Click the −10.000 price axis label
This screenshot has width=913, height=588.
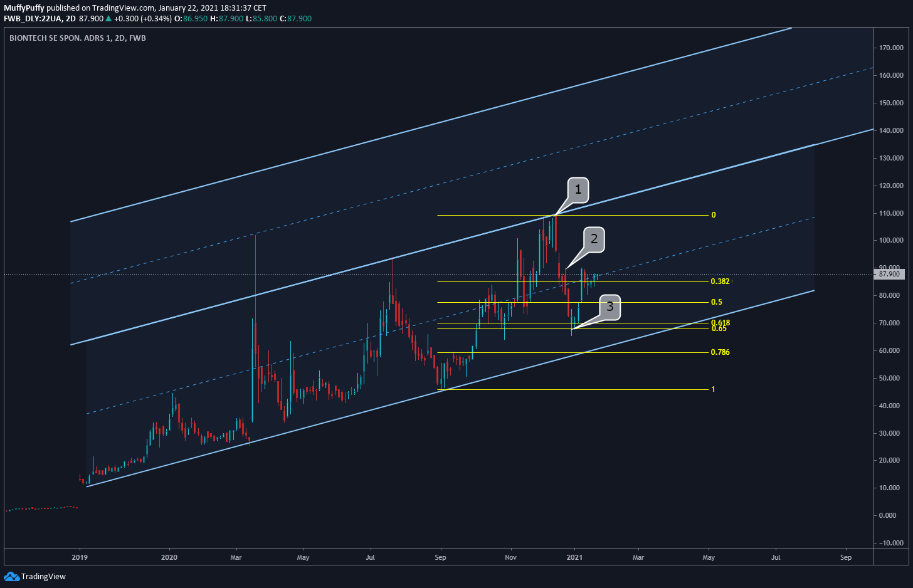pyautogui.click(x=891, y=543)
